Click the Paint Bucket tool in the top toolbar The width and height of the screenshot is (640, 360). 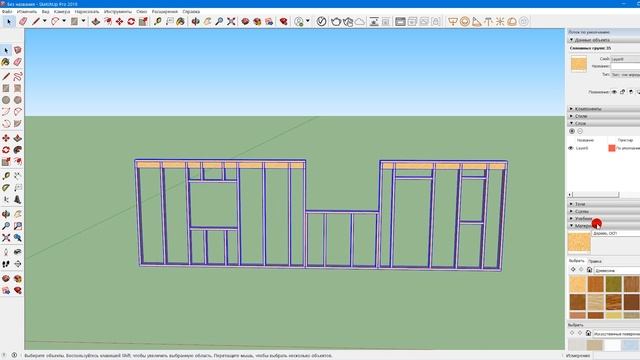pyautogui.click(x=180, y=21)
